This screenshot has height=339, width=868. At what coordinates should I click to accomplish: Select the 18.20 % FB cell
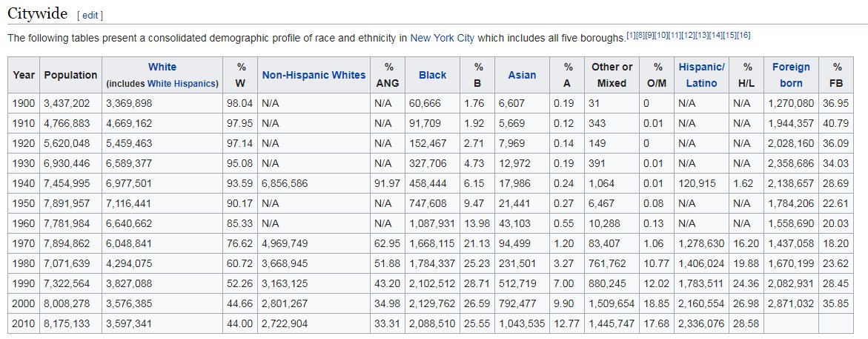tap(837, 243)
